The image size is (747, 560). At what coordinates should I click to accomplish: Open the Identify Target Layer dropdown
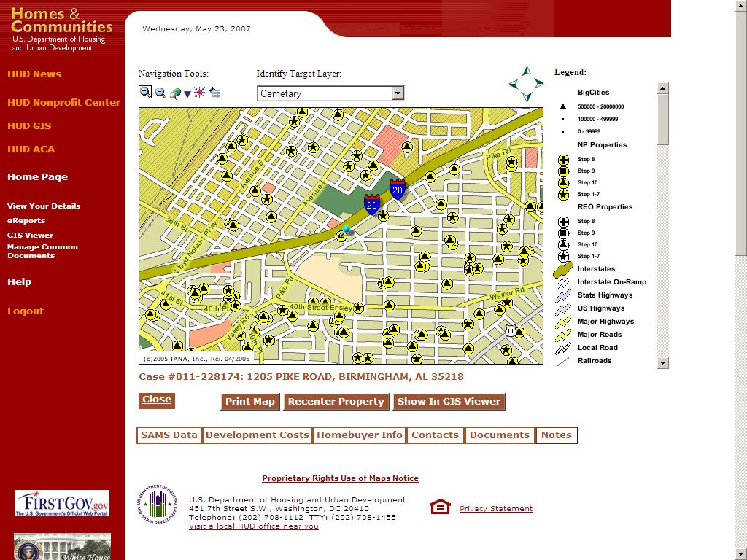[x=398, y=93]
